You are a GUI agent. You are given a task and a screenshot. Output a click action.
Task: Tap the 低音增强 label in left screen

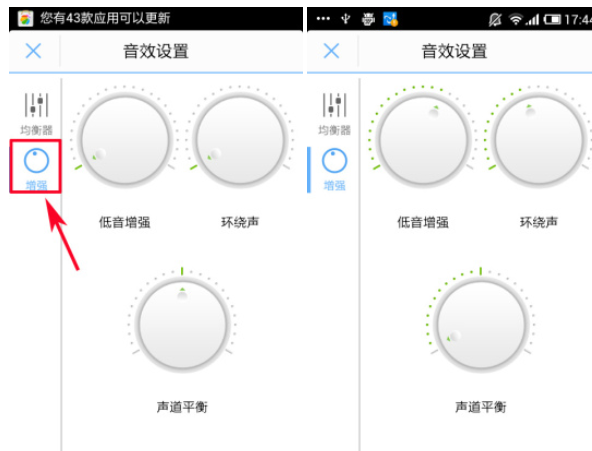pos(125,222)
